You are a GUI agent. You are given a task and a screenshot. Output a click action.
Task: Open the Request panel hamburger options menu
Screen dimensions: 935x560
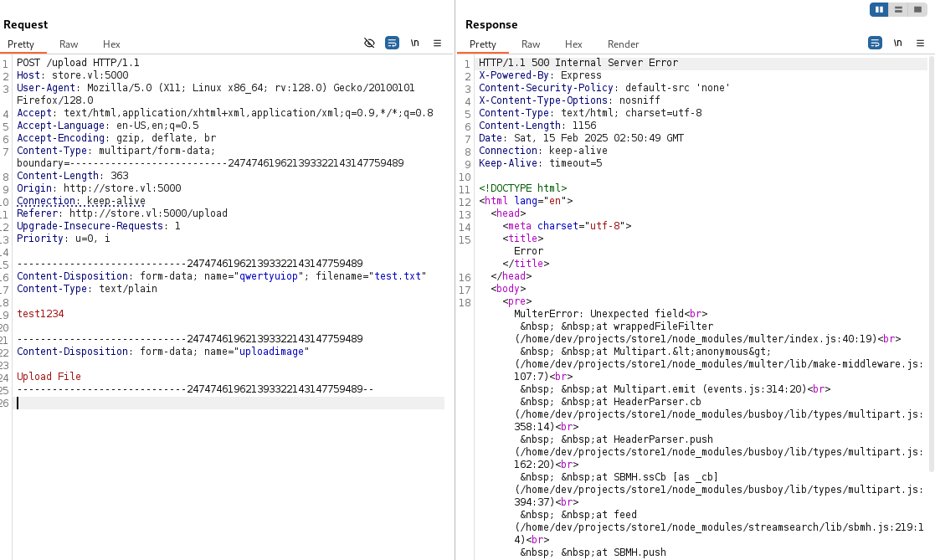pyautogui.click(x=437, y=43)
